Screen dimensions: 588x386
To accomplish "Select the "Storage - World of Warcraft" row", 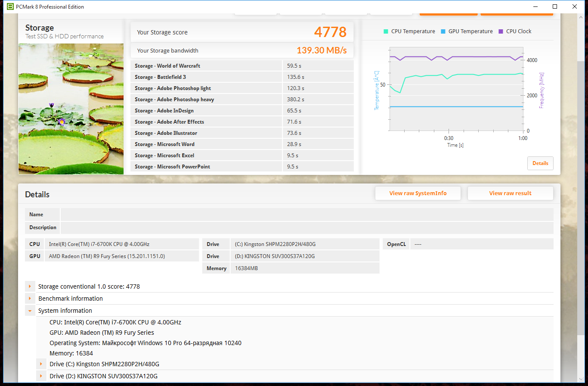I will pos(242,66).
